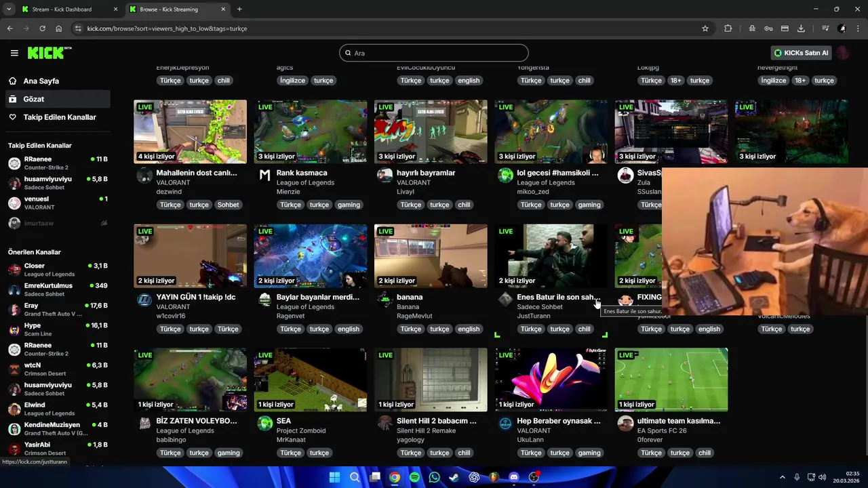Bookmark this page with the star icon
Image resolution: width=868 pixels, height=488 pixels.
pyautogui.click(x=705, y=28)
